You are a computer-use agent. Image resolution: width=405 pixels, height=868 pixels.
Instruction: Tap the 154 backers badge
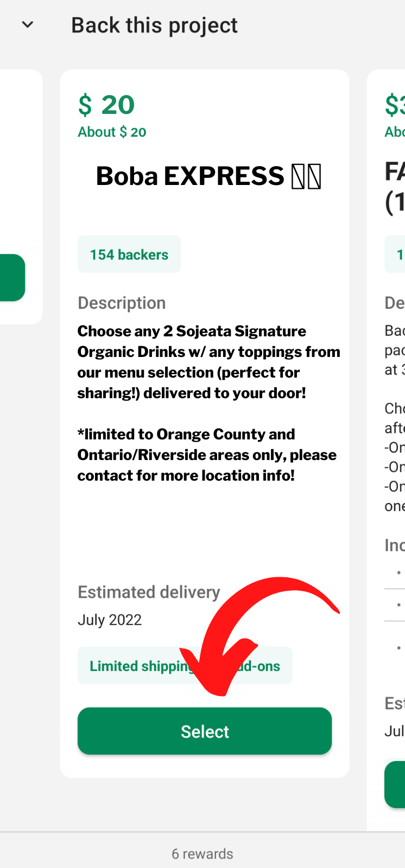(x=129, y=254)
